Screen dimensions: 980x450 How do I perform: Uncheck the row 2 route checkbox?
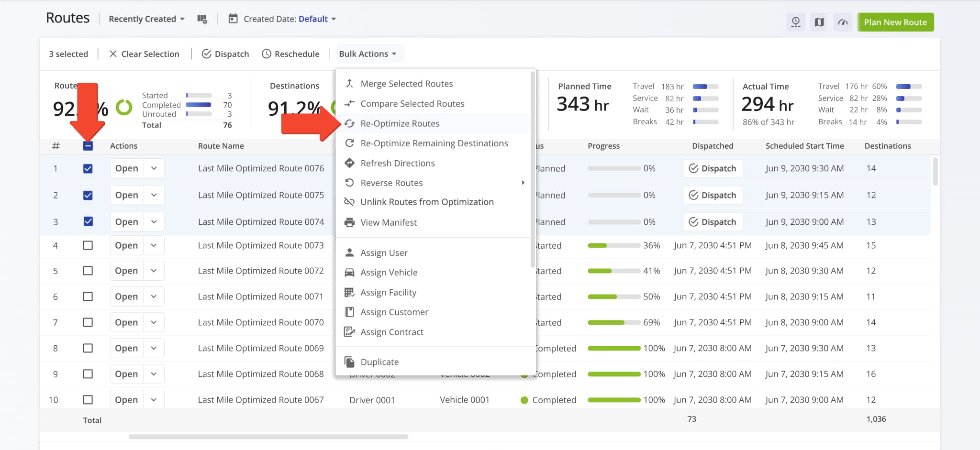tap(88, 195)
